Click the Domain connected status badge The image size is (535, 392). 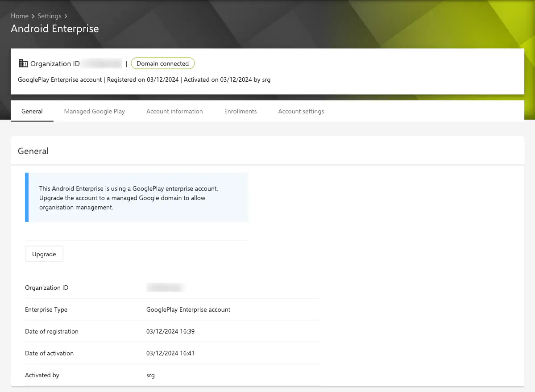[x=163, y=63]
